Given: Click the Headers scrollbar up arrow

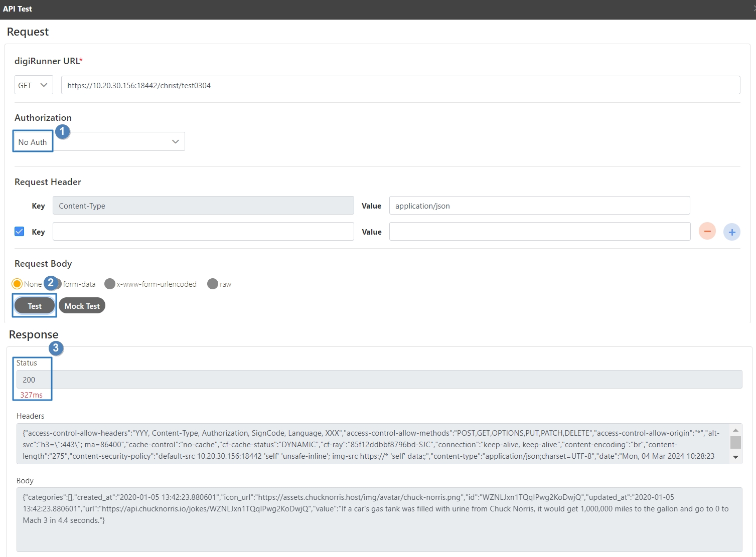Looking at the screenshot, I should point(735,430).
